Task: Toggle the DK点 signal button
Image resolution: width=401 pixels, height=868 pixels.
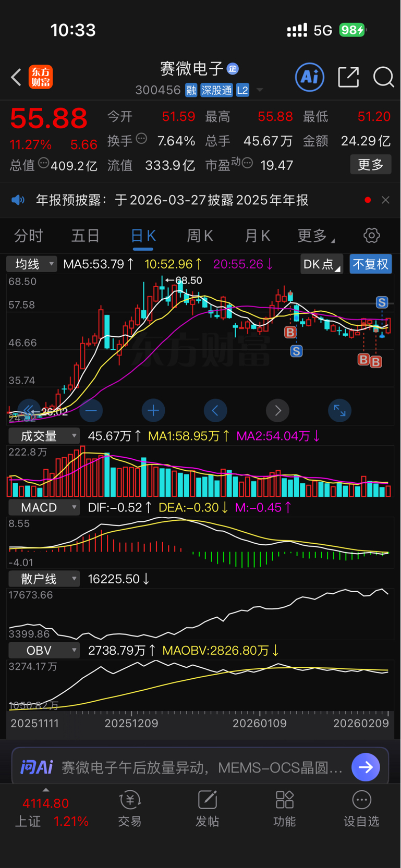Action: click(x=322, y=264)
